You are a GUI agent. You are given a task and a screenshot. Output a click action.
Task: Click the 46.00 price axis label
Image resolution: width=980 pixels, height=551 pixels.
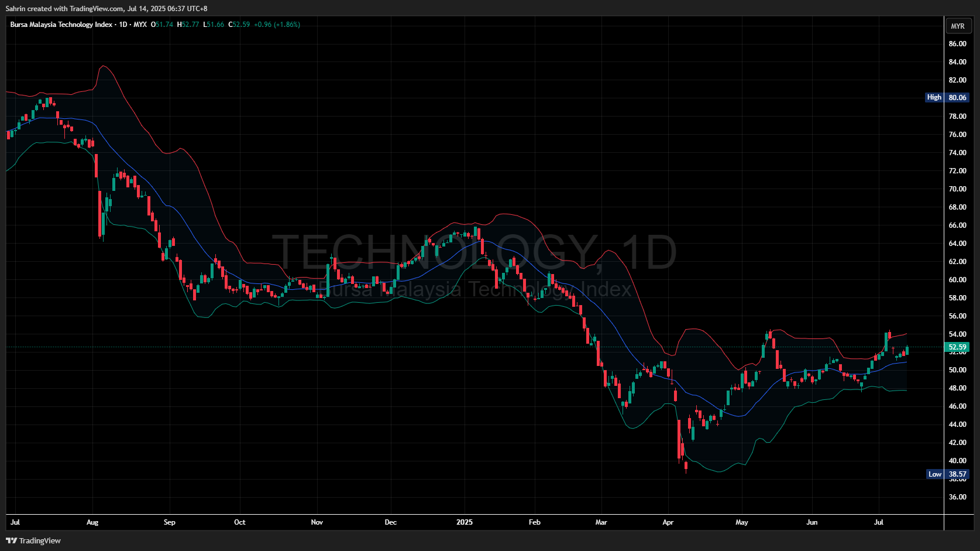pos(957,406)
